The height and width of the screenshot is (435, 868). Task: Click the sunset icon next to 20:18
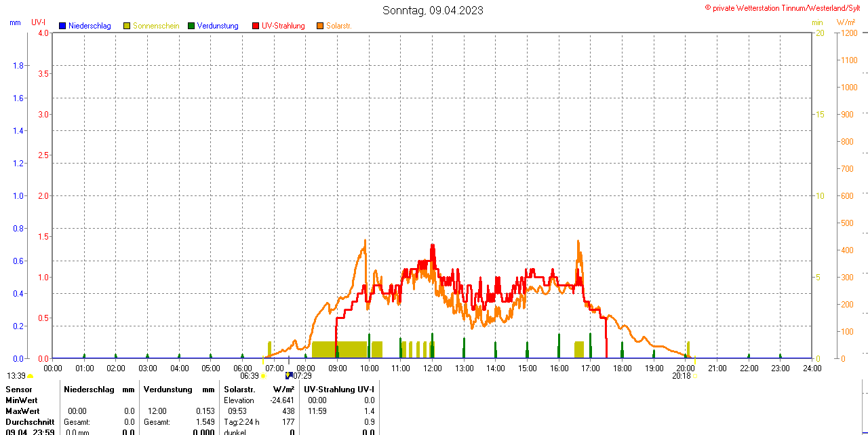pos(694,376)
